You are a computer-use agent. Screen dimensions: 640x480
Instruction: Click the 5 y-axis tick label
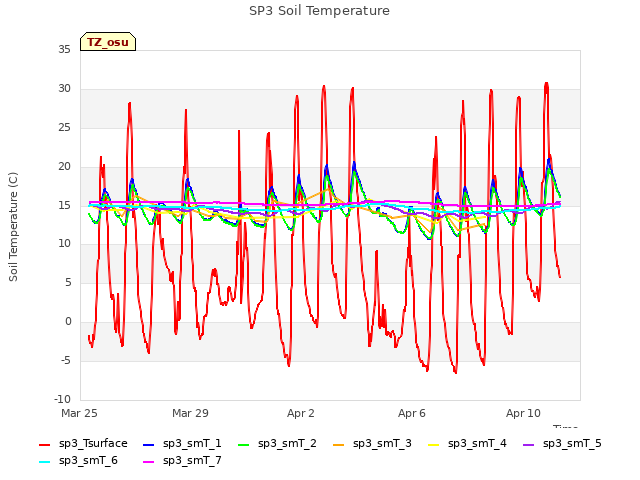point(68,282)
